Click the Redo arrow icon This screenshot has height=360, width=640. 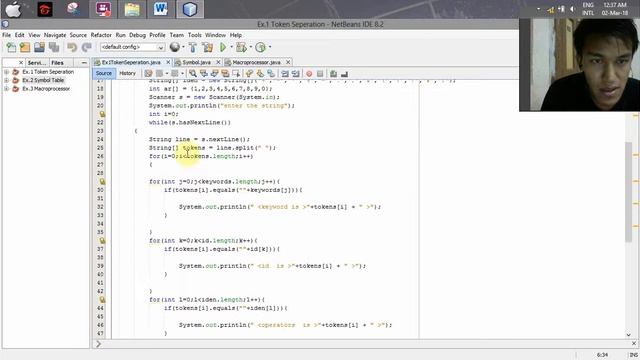point(87,47)
